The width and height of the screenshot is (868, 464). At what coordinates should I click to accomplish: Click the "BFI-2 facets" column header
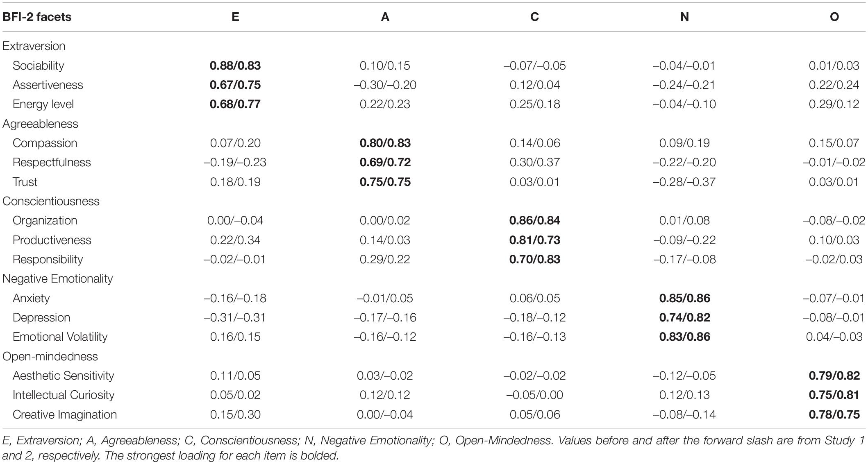(x=37, y=17)
